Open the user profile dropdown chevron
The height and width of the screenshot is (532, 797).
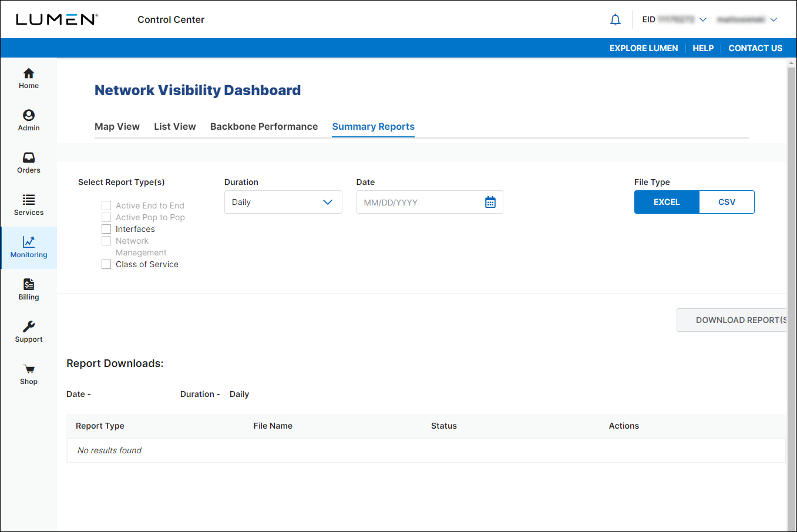tap(774, 19)
